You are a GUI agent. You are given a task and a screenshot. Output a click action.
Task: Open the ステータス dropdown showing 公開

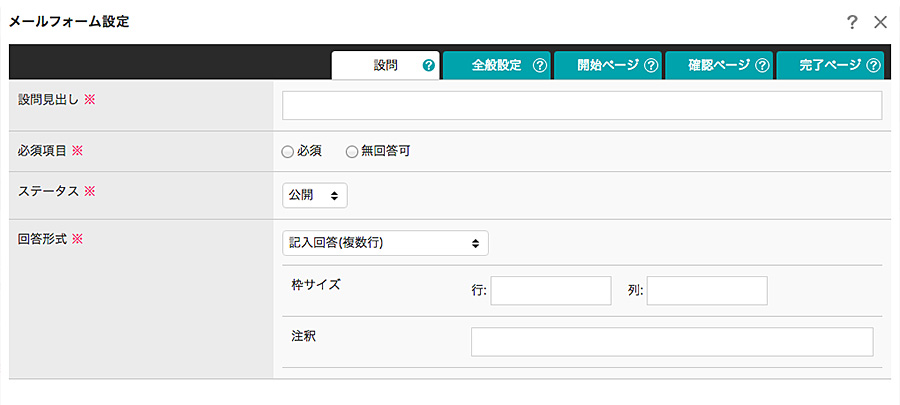point(315,195)
